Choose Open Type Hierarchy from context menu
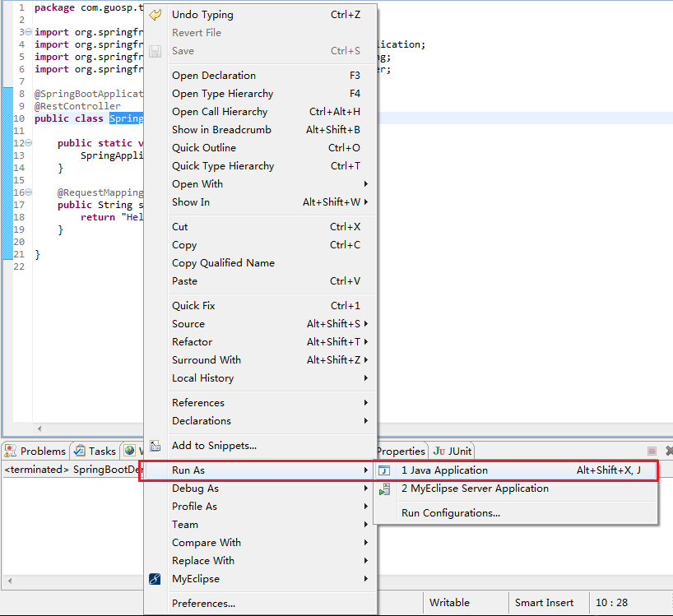 tap(222, 94)
